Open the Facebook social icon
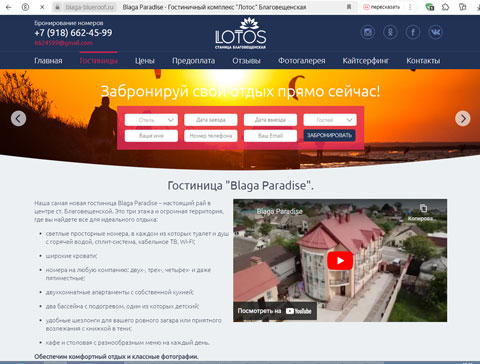The height and width of the screenshot is (364, 480). (413, 32)
